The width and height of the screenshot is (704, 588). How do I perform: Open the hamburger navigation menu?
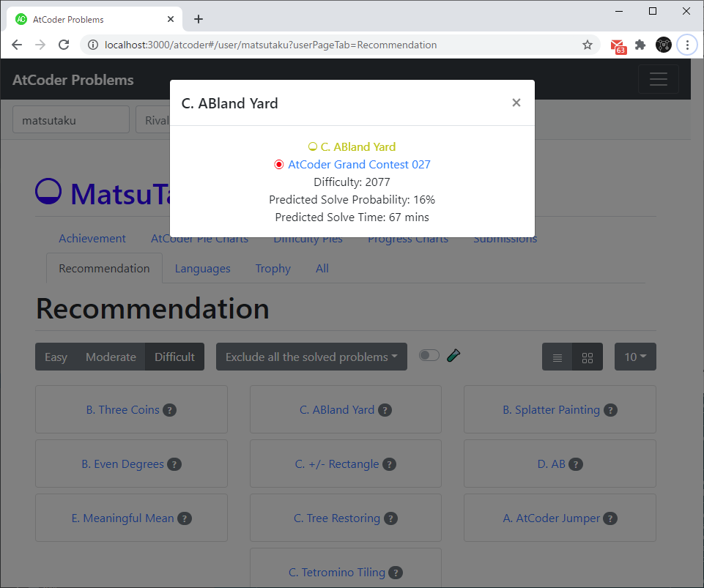658,79
